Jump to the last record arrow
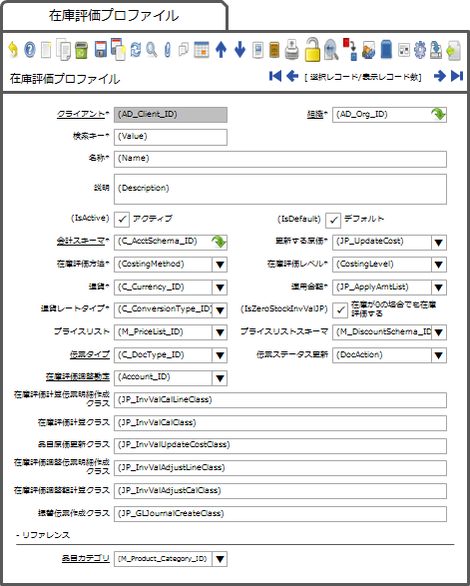Viewport: 470px width, 586px height. (457, 76)
